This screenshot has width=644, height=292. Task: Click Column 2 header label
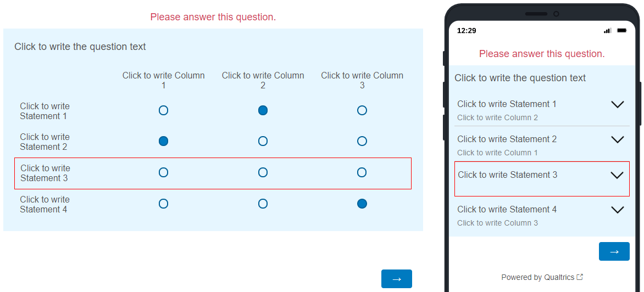pos(263,80)
